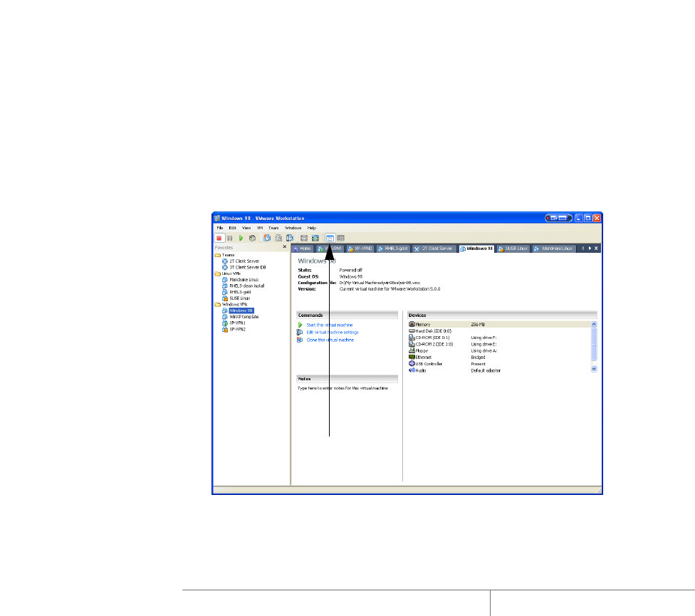The image size is (695, 616).
Task: Switch to the SUSE Linux tab
Action: click(513, 249)
